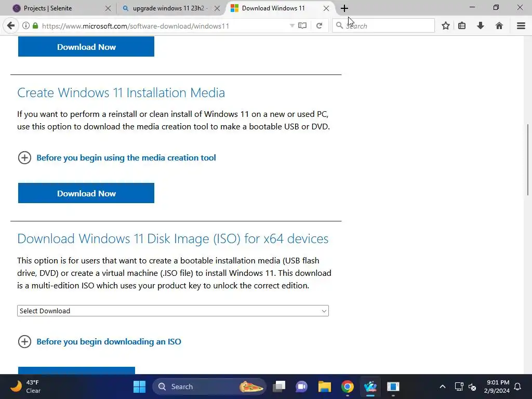Click the URL in the address bar
The height and width of the screenshot is (399, 532).
pos(136,26)
